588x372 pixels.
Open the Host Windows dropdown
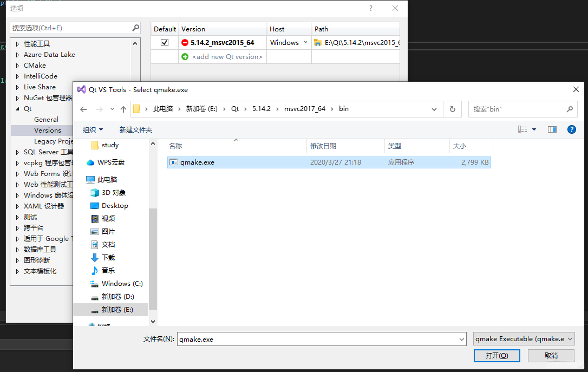tap(305, 42)
